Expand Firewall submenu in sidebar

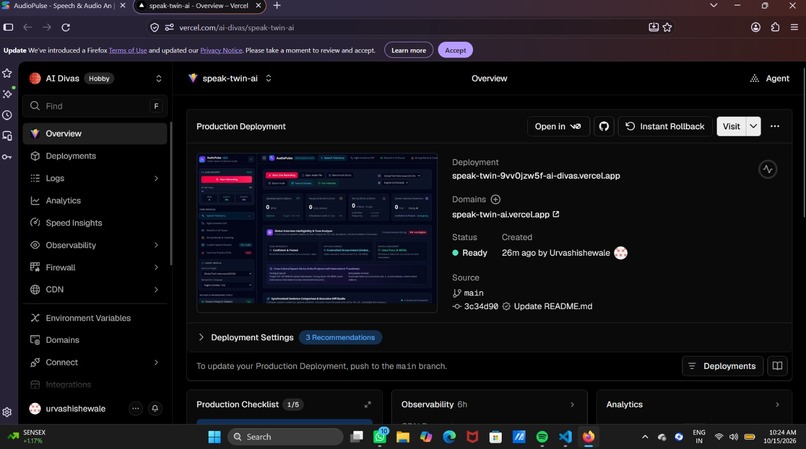(156, 267)
